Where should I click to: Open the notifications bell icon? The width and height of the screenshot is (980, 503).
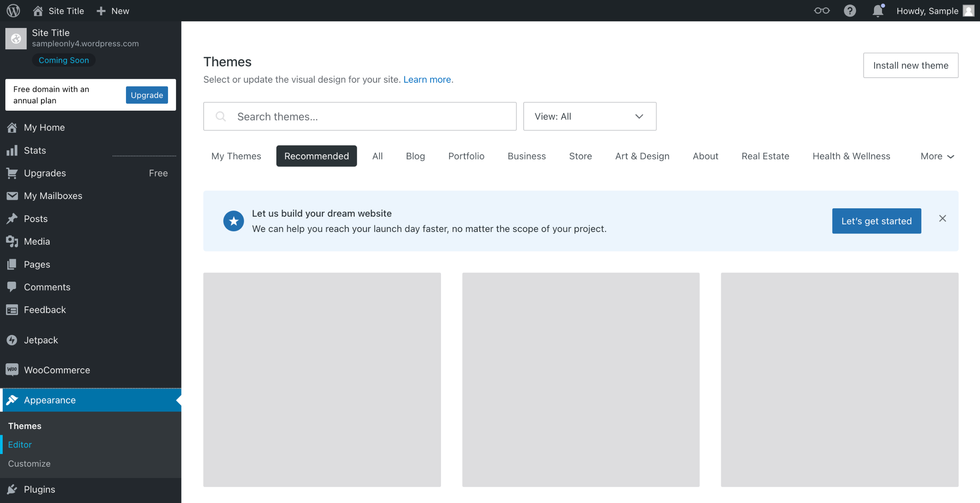[x=877, y=10]
